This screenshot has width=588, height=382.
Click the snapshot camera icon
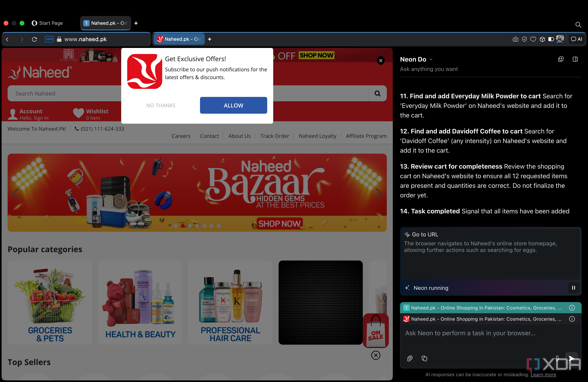(x=515, y=39)
